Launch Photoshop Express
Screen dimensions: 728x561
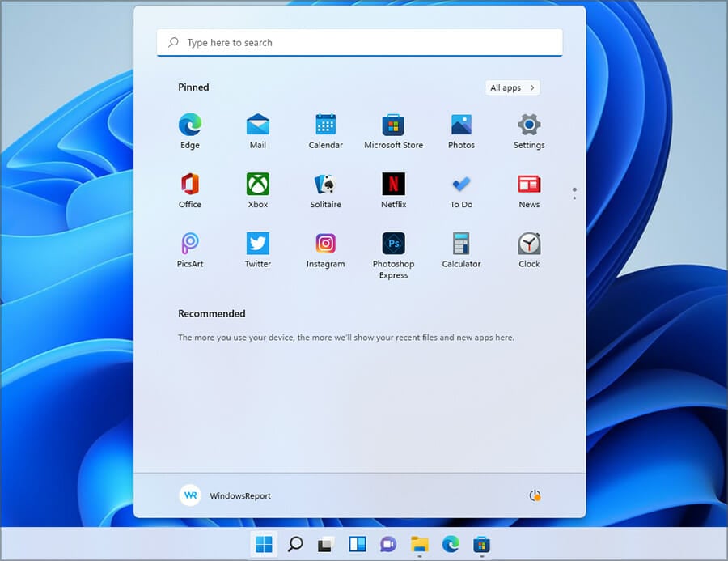point(393,256)
